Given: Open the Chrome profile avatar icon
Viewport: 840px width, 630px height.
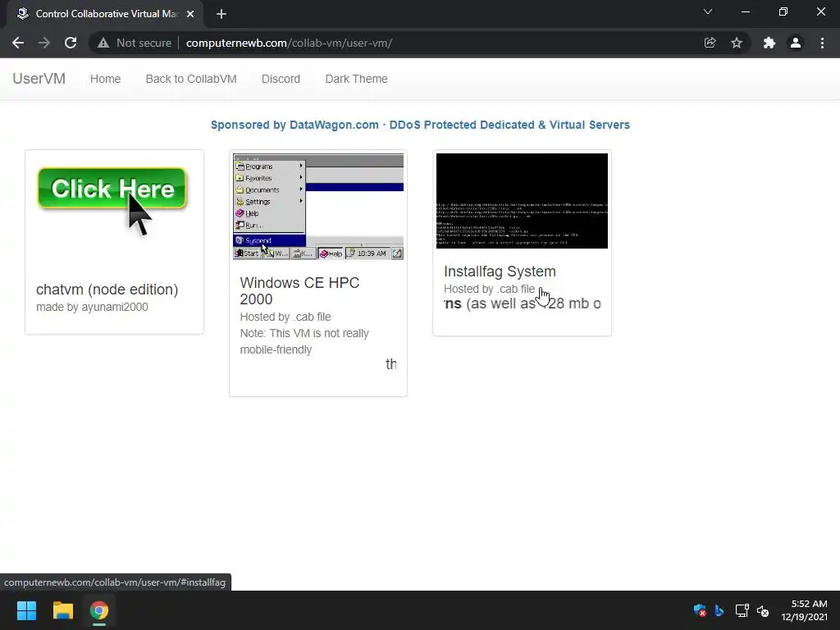Looking at the screenshot, I should pyautogui.click(x=796, y=43).
